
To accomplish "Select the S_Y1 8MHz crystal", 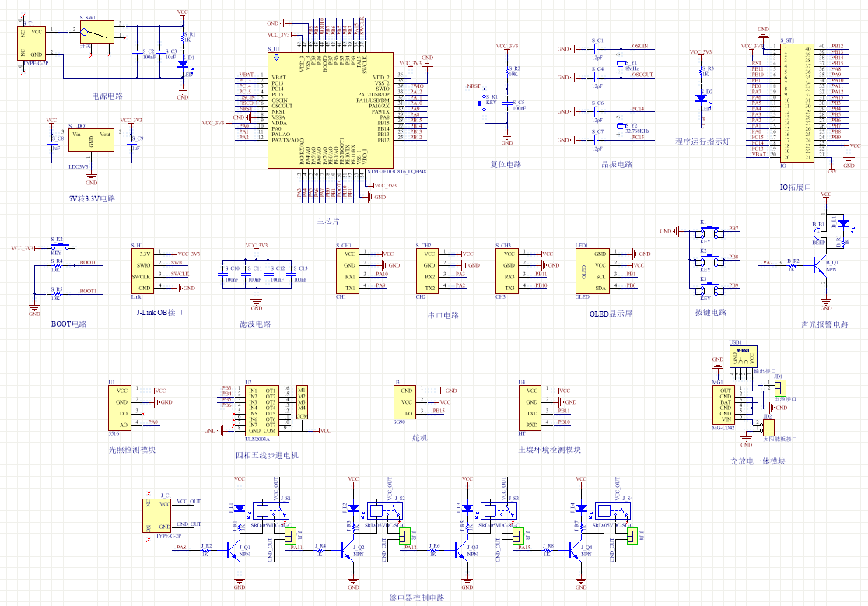I will click(621, 63).
